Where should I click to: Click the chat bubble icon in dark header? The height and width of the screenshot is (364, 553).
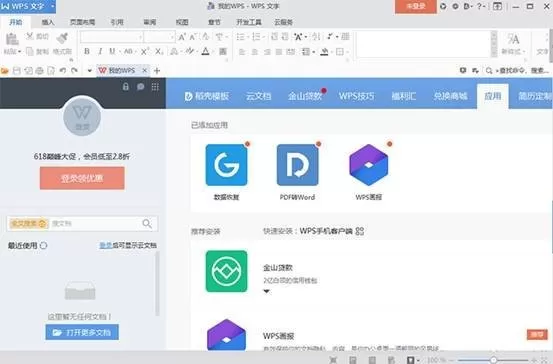140,86
